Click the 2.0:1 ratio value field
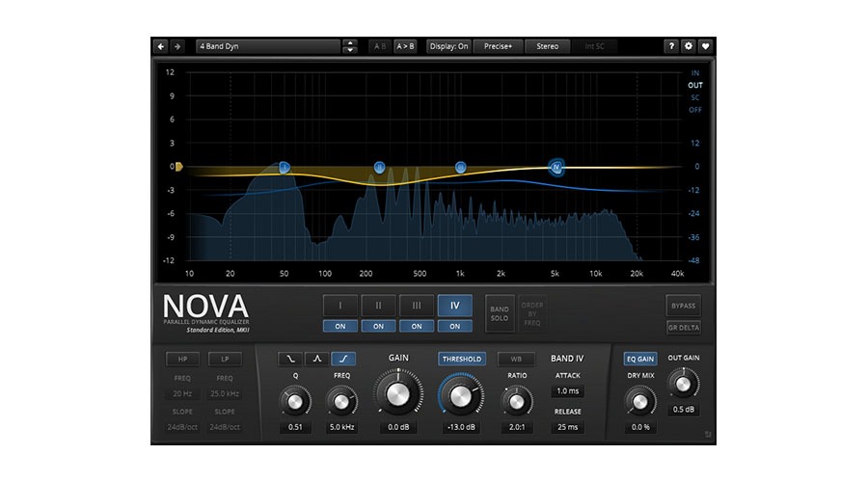This screenshot has height=482, width=868. [517, 427]
